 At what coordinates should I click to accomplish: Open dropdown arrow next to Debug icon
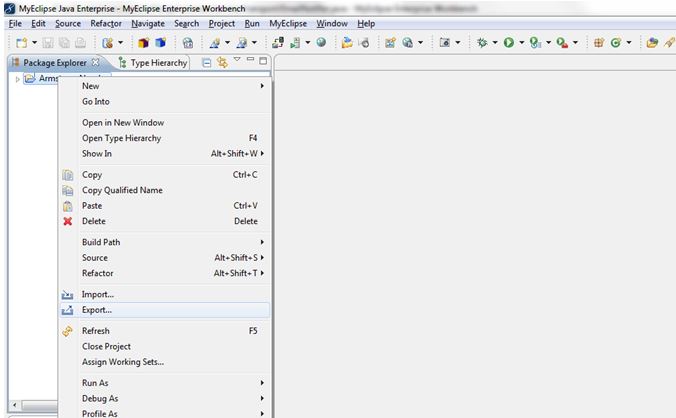click(495, 42)
